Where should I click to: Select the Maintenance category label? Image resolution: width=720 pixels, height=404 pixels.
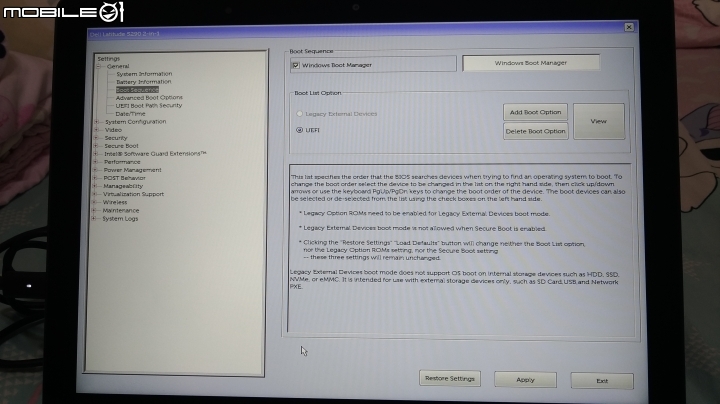[121, 210]
